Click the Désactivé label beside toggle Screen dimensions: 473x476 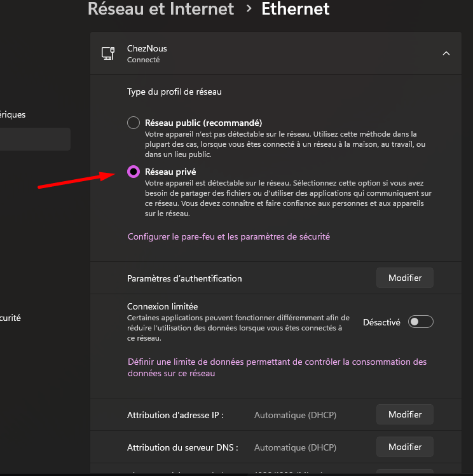(x=381, y=322)
